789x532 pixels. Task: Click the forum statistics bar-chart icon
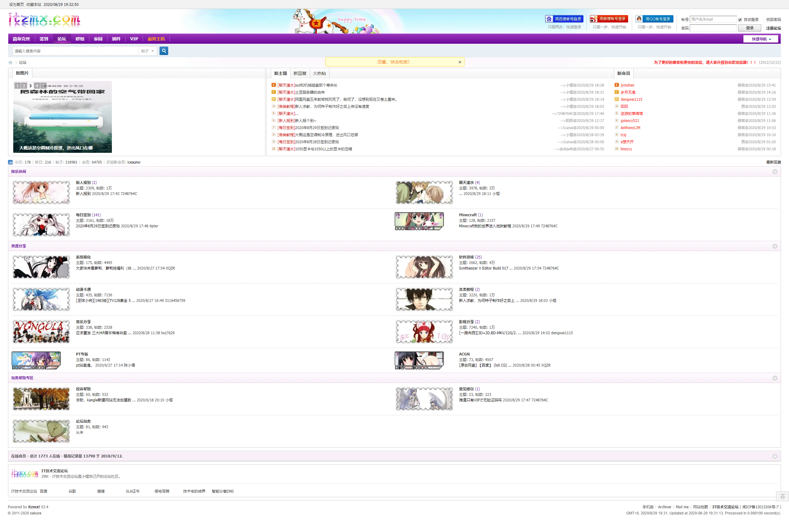(x=10, y=162)
